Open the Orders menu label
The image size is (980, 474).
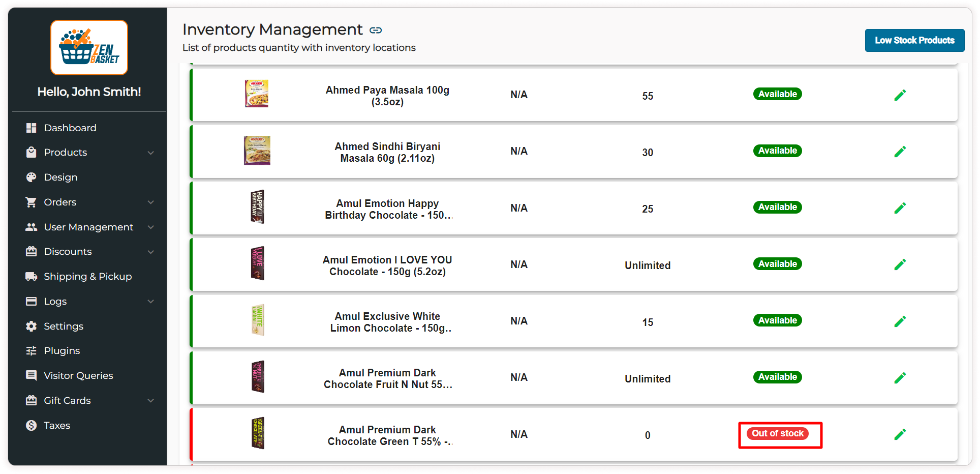pyautogui.click(x=60, y=202)
